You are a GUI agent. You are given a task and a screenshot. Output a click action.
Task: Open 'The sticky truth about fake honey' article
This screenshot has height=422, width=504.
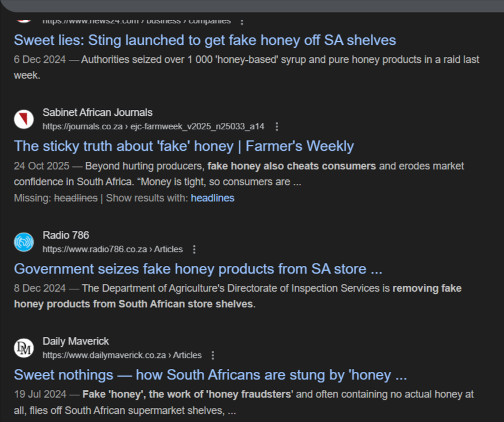[184, 146]
